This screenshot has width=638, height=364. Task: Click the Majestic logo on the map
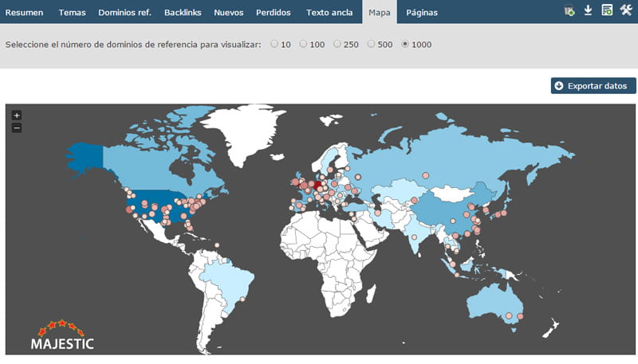coord(62,336)
